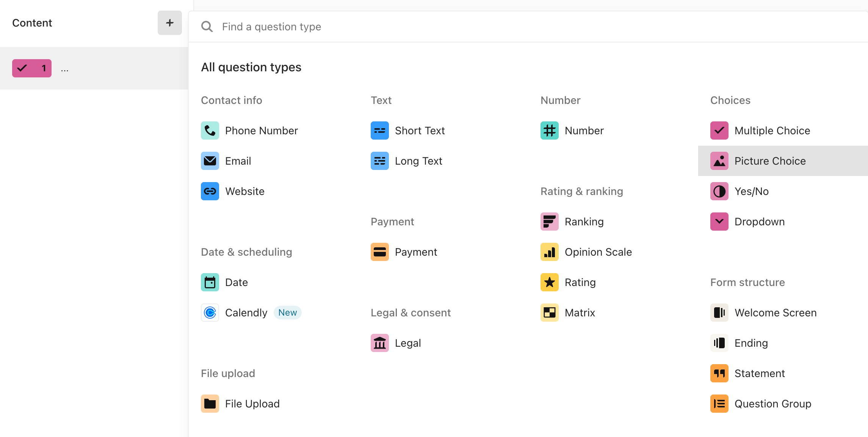Viewport: 868px width, 437px height.
Task: Select the Number hash icon
Action: click(x=549, y=130)
